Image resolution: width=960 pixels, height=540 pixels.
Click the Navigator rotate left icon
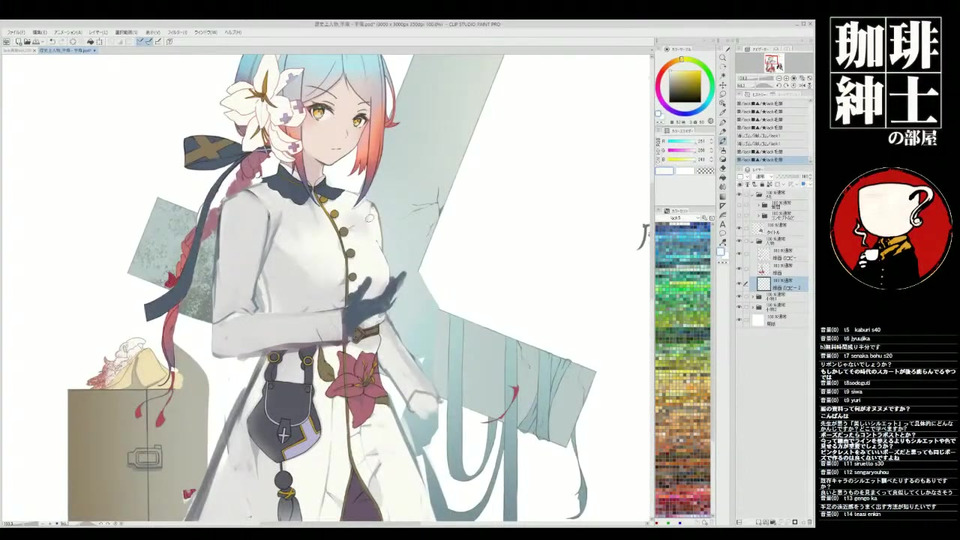pos(779,86)
